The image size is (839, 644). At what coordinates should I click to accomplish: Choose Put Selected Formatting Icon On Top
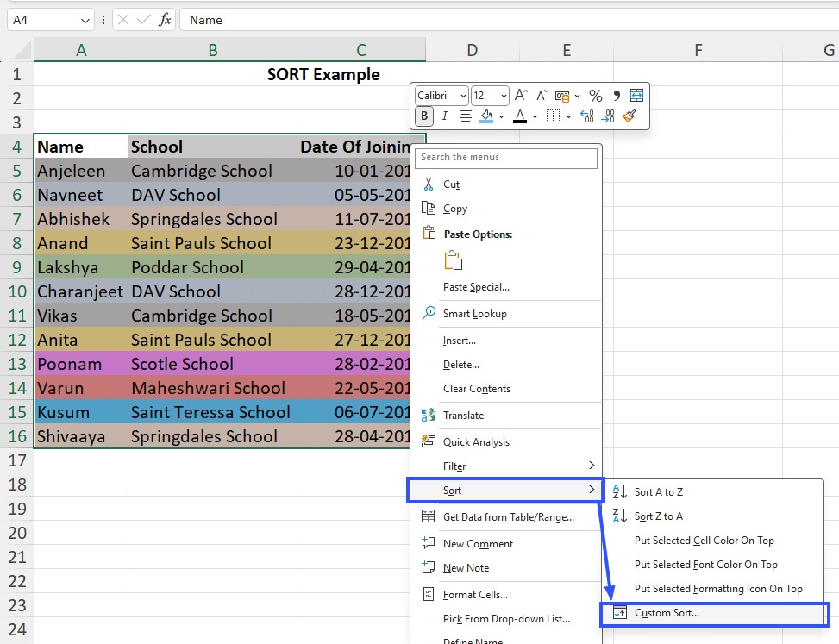click(718, 588)
